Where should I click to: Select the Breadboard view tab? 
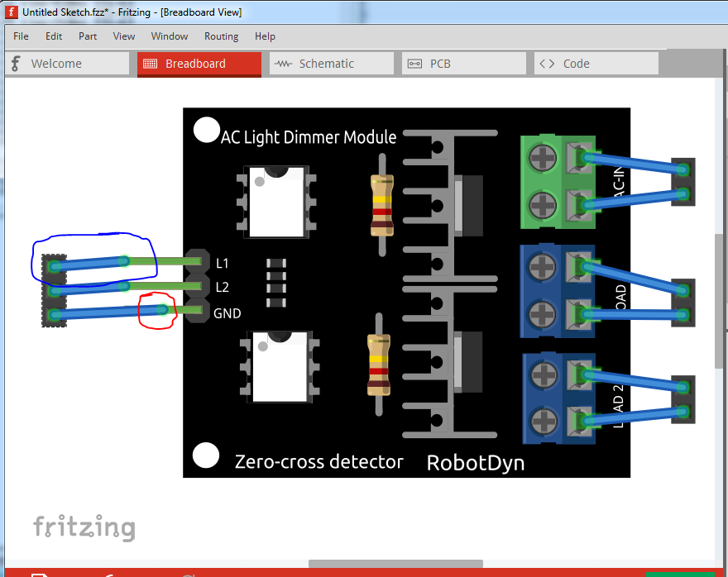pyautogui.click(x=199, y=64)
